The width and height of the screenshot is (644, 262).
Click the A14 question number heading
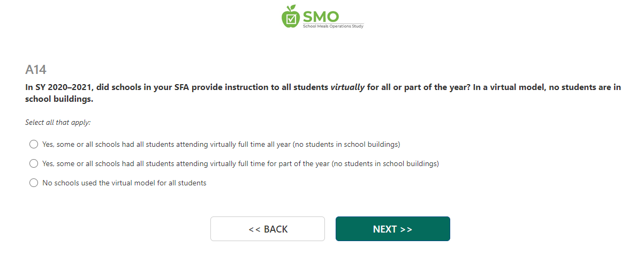(36, 69)
